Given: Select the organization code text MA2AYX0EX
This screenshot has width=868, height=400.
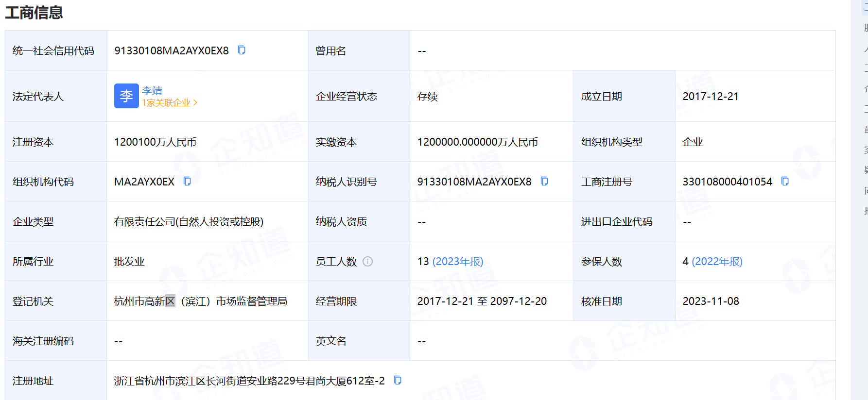Looking at the screenshot, I should (x=144, y=182).
